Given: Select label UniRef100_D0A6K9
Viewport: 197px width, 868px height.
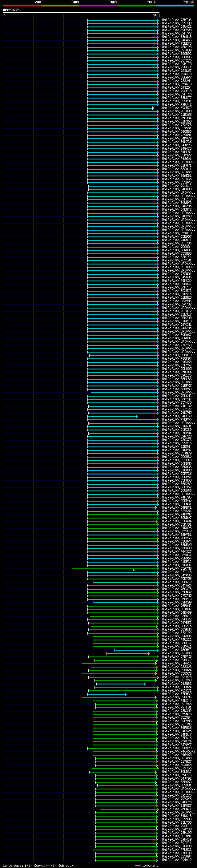Looking at the screenshot, I should point(177,582).
